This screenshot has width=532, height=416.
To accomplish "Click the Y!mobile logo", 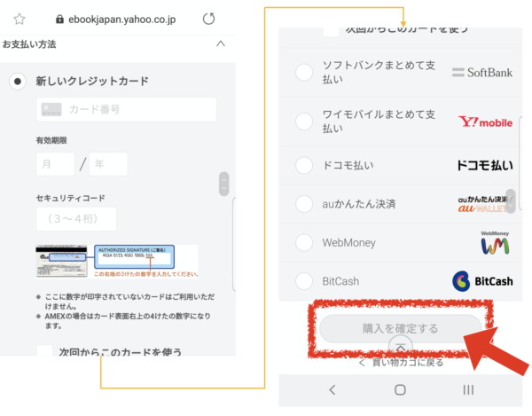I will [x=485, y=122].
